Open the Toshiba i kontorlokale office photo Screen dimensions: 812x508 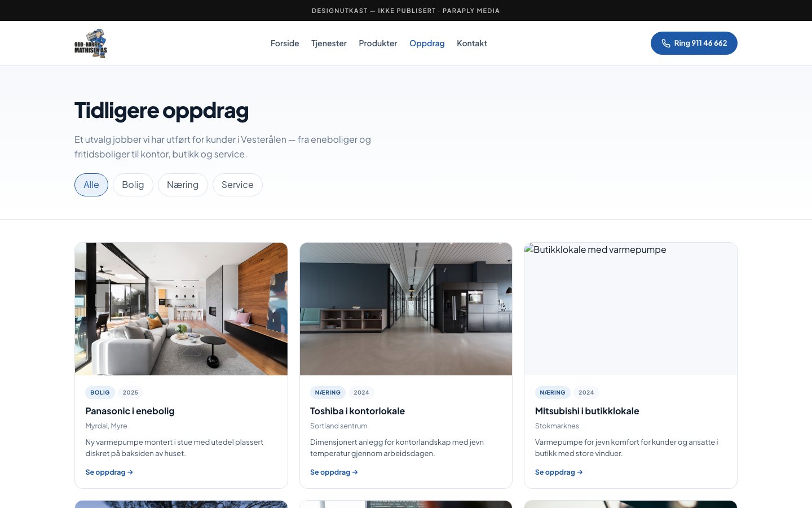pyautogui.click(x=406, y=309)
